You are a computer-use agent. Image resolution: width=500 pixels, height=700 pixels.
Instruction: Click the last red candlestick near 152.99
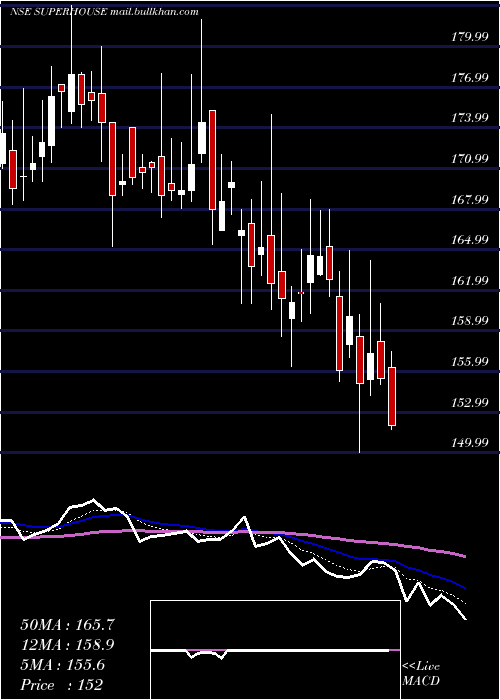392,396
